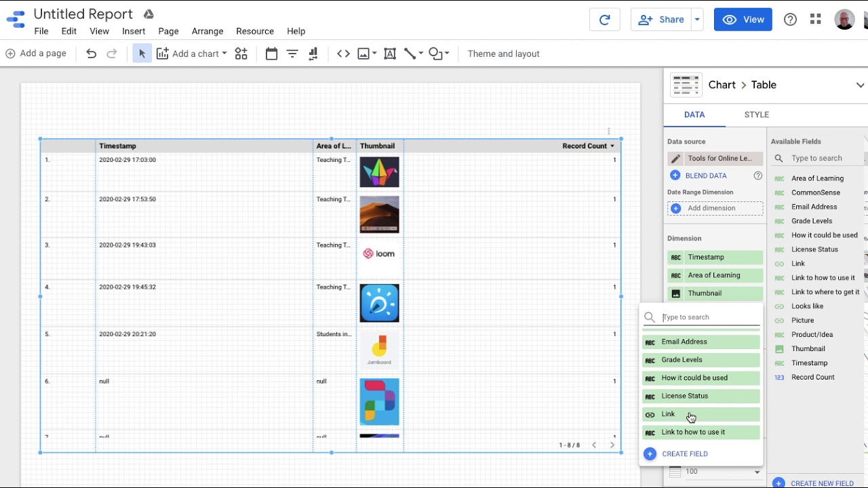
Task: Choose Link to how to use it in picker
Action: (x=701, y=432)
